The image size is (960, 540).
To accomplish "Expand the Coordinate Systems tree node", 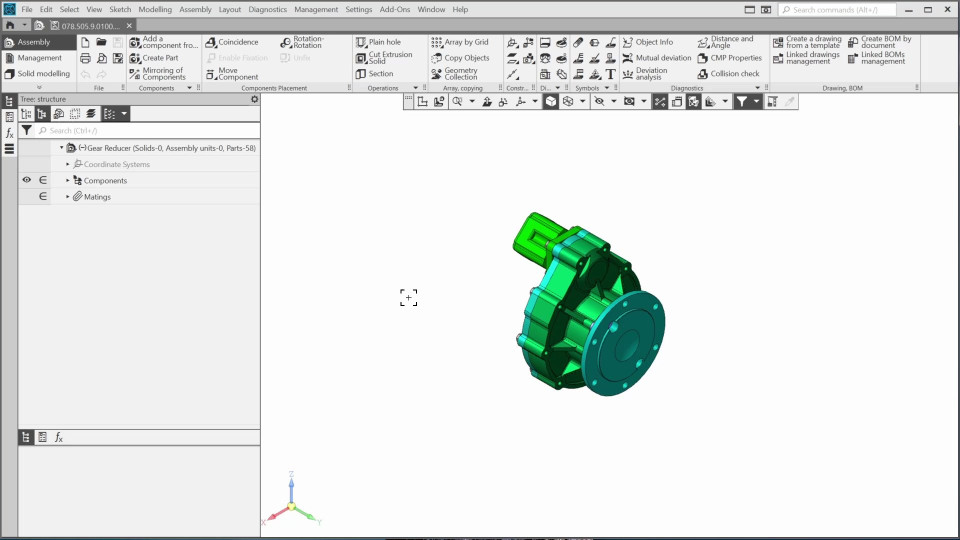I will 68,164.
